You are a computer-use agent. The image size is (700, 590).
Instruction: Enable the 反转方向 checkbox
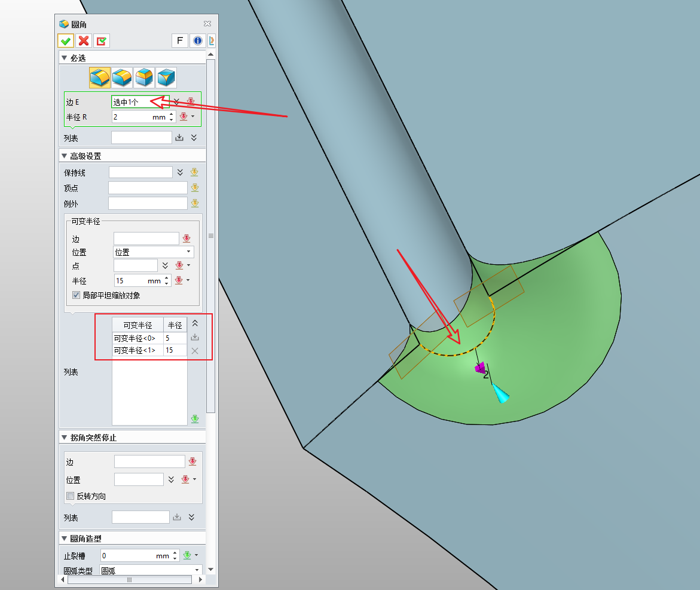71,496
